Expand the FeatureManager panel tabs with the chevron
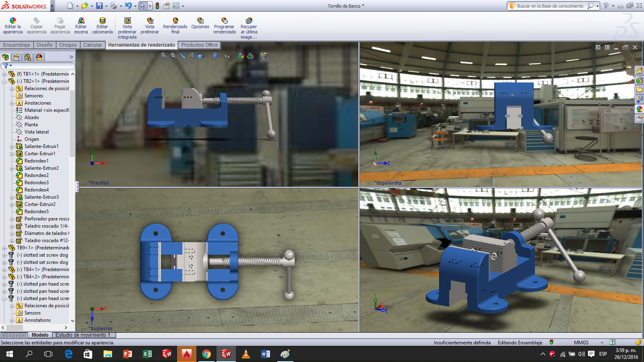The image size is (644, 362). click(x=71, y=57)
